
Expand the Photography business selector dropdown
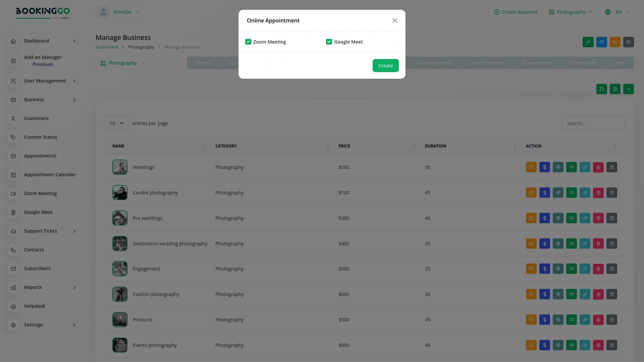(x=122, y=63)
